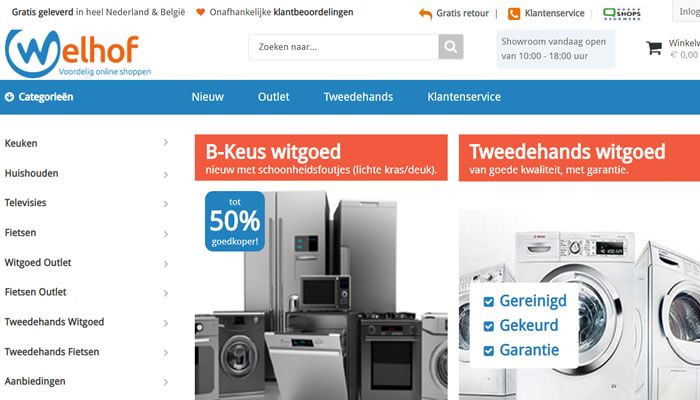Viewport: 700px width, 400px height.
Task: Open the B-Keus witgoed banner
Action: point(321,158)
